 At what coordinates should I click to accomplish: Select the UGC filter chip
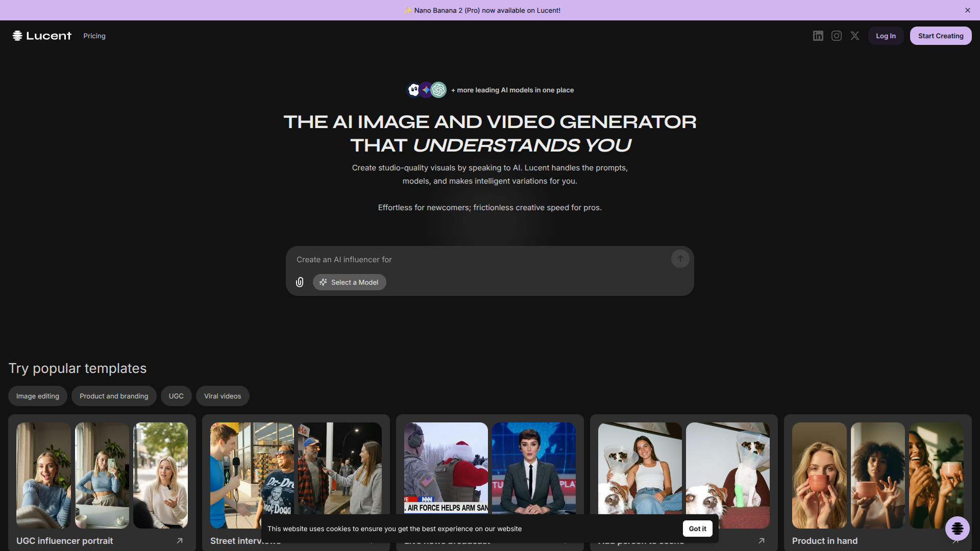pos(176,396)
